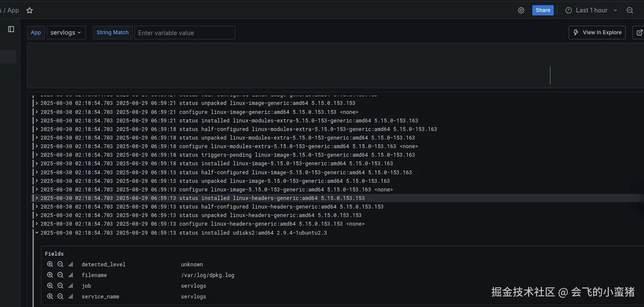Mark dashboard as favorite with star icon
The height and width of the screenshot is (307, 644).
[x=30, y=10]
